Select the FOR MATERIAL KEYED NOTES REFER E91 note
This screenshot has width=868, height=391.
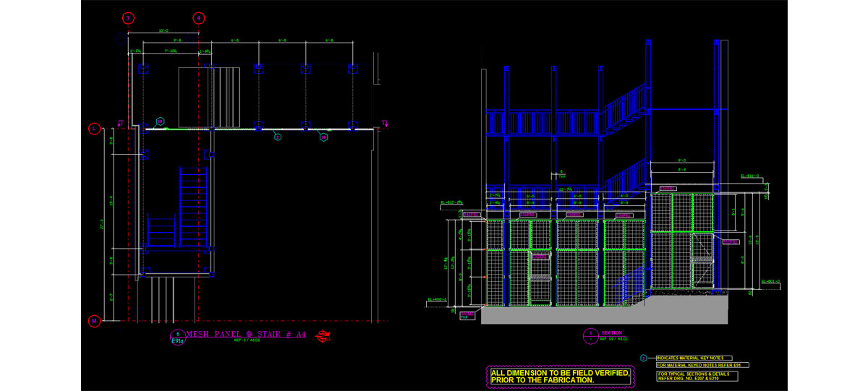tap(698, 366)
